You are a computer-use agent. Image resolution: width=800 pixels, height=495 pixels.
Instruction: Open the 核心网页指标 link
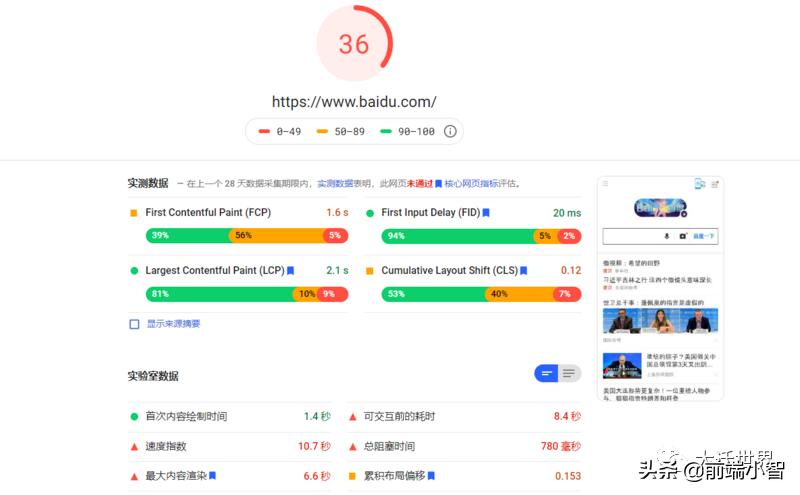[x=471, y=184]
